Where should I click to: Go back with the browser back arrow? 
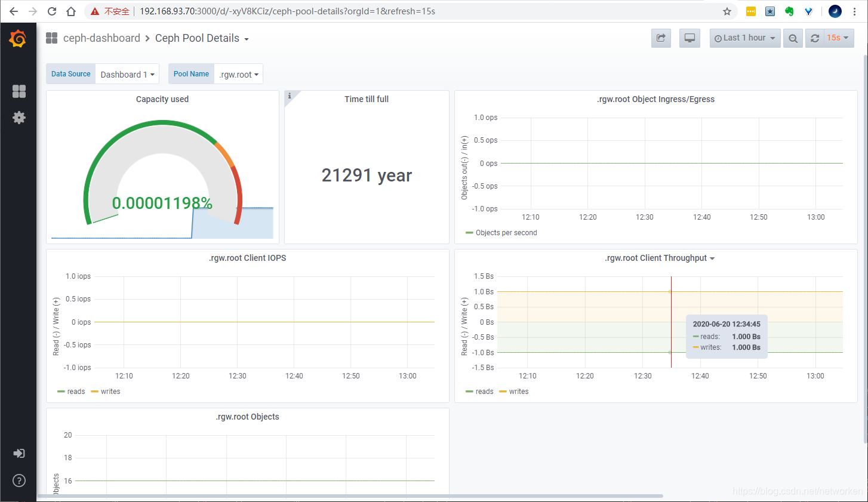14,11
